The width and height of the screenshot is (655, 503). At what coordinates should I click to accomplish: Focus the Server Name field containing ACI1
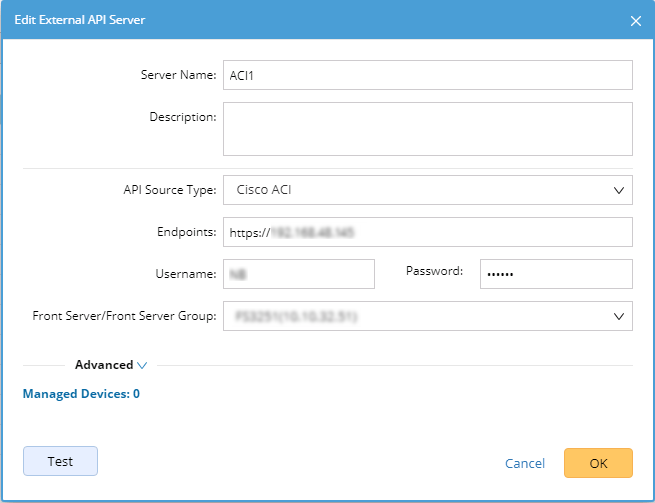tap(427, 75)
